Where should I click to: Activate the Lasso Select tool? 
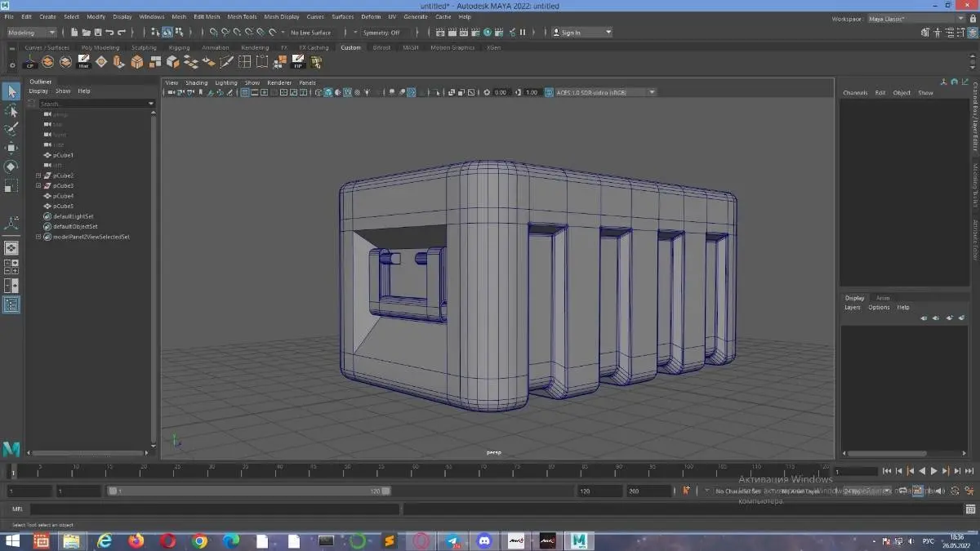click(x=11, y=110)
